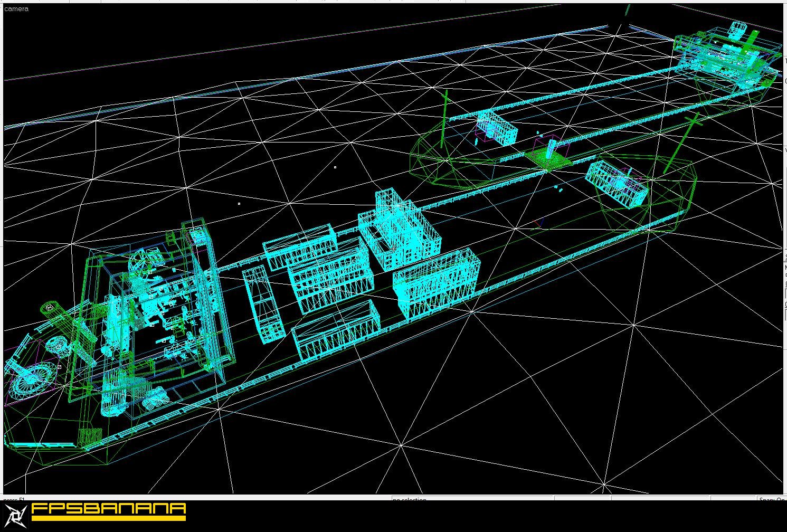Select the green helipad platform between the boats

tap(548, 158)
